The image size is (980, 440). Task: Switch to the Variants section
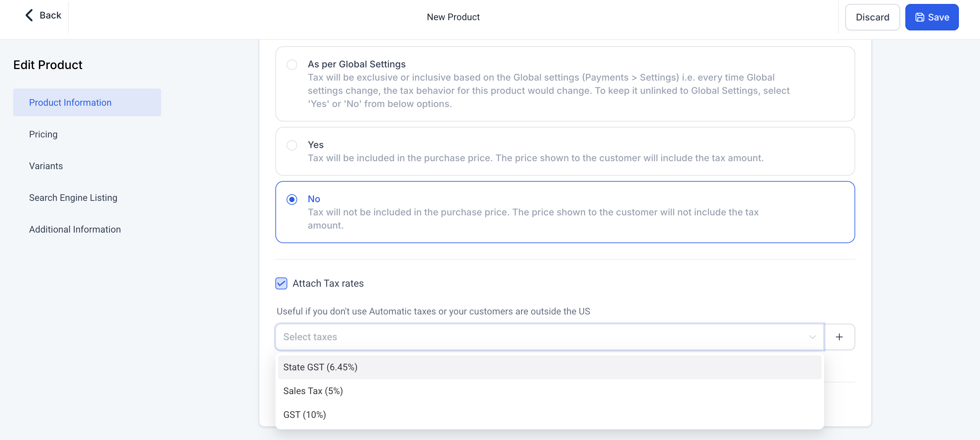(x=46, y=166)
